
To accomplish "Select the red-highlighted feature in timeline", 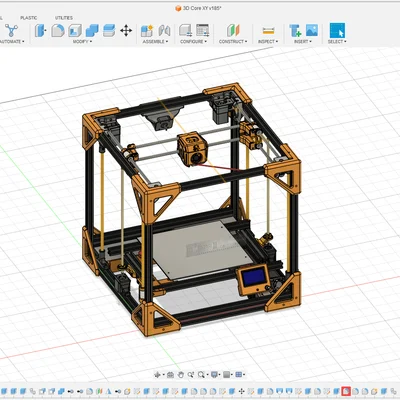I will pyautogui.click(x=346, y=391).
